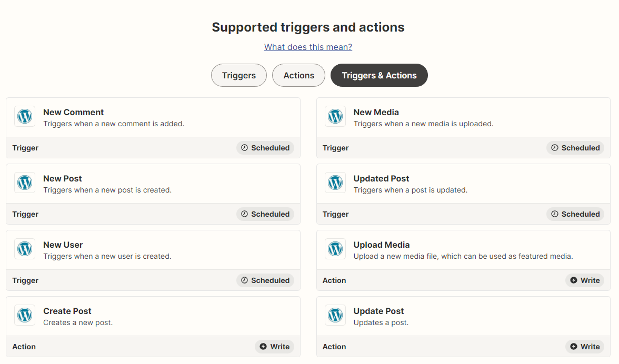Screen dimensions: 619x364
Task: Open the New Comment trigger title
Action: click(74, 113)
